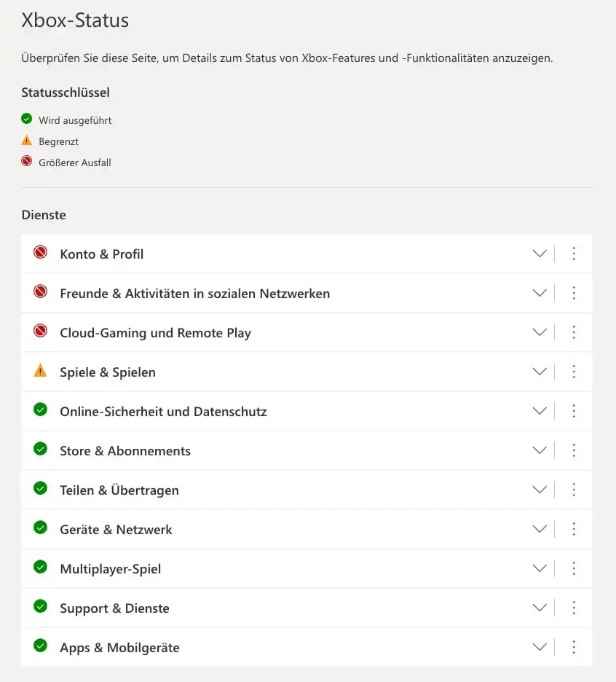Click the warning triangle beside Spiele & Spielen
Viewport: 616px width, 682px height.
(x=41, y=370)
